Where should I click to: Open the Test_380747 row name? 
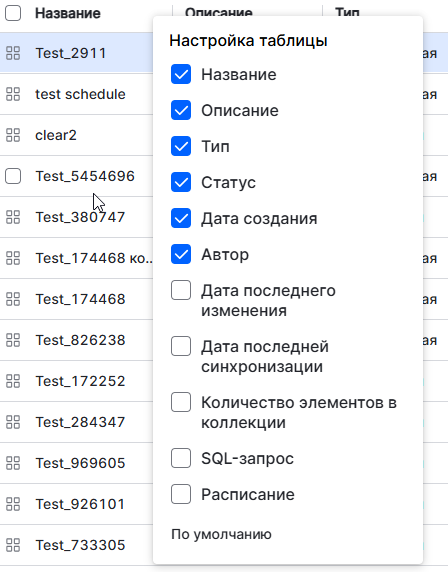(x=80, y=217)
